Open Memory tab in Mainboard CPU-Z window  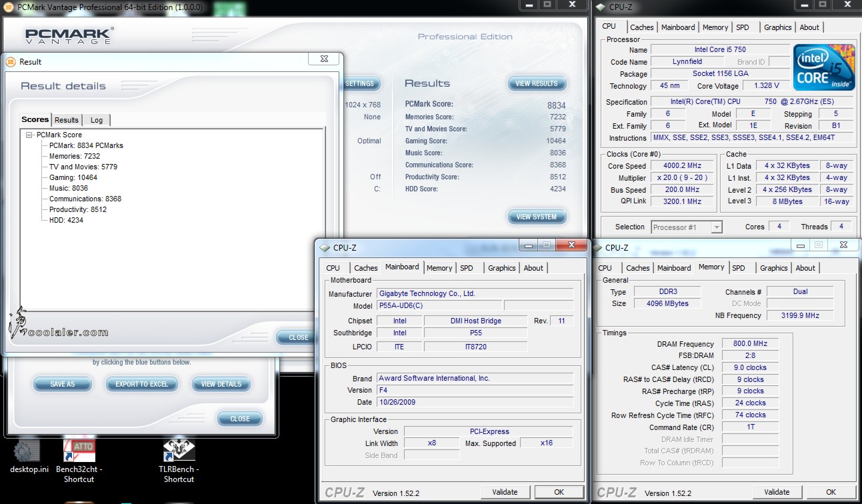click(x=439, y=268)
